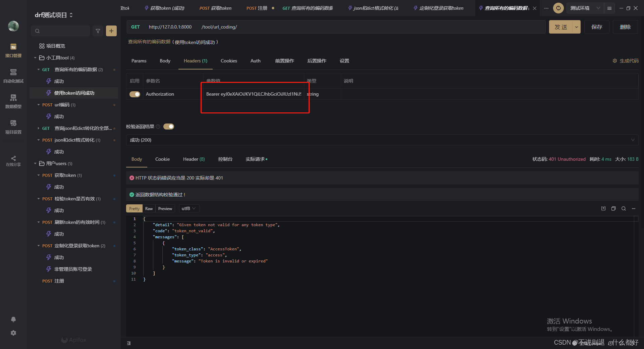Open the 后置操作 tab
This screenshot has height=349, width=644.
(317, 61)
